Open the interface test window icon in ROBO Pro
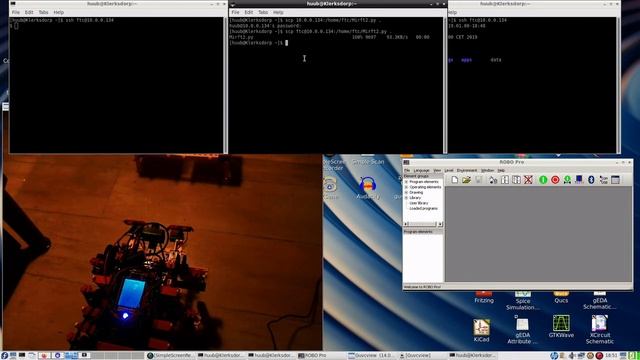 [x=616, y=180]
